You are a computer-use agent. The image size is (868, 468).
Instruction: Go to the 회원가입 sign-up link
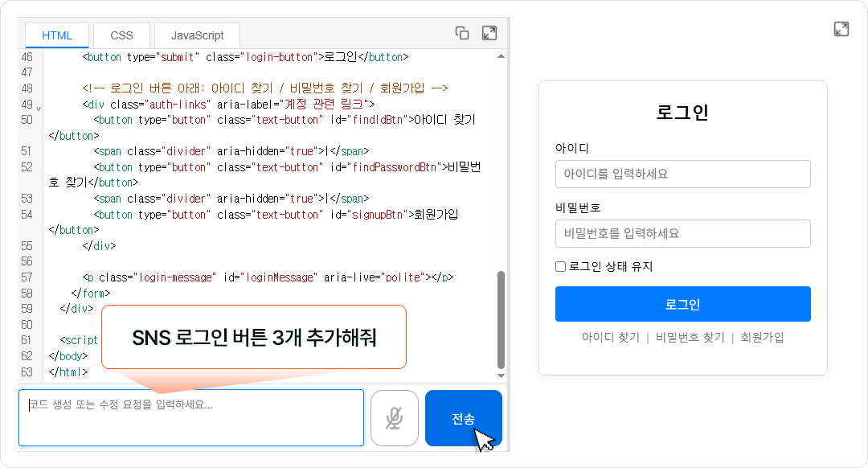(x=762, y=338)
